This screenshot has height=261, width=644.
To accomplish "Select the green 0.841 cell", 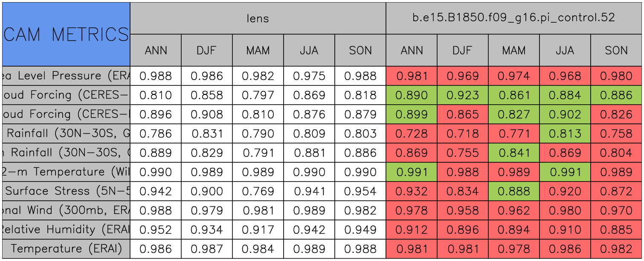I will click(513, 153).
